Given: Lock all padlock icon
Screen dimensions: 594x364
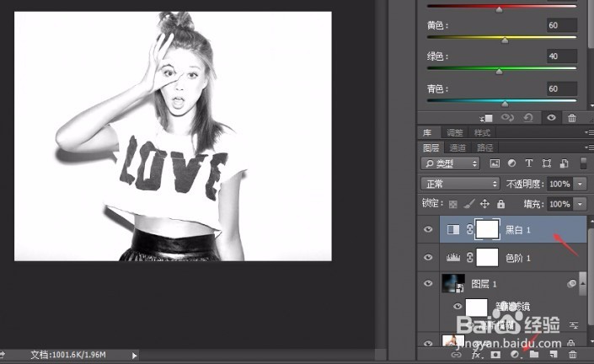Looking at the screenshot, I should tap(500, 204).
